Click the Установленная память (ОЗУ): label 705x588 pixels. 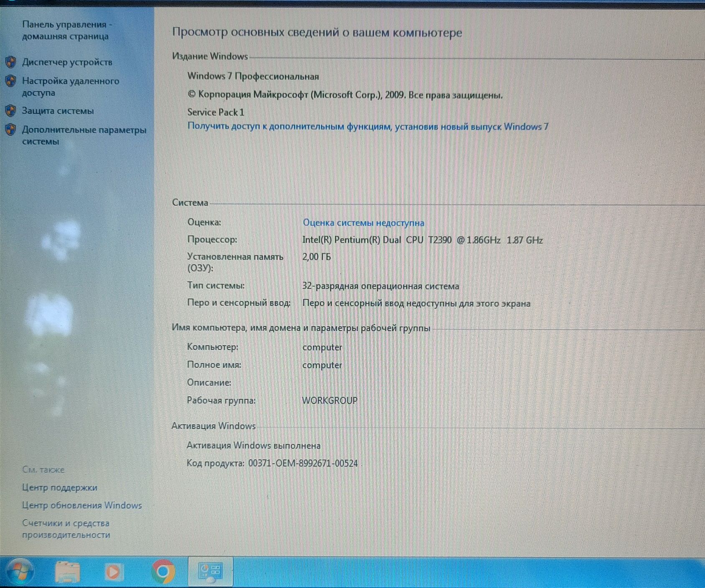point(235,262)
